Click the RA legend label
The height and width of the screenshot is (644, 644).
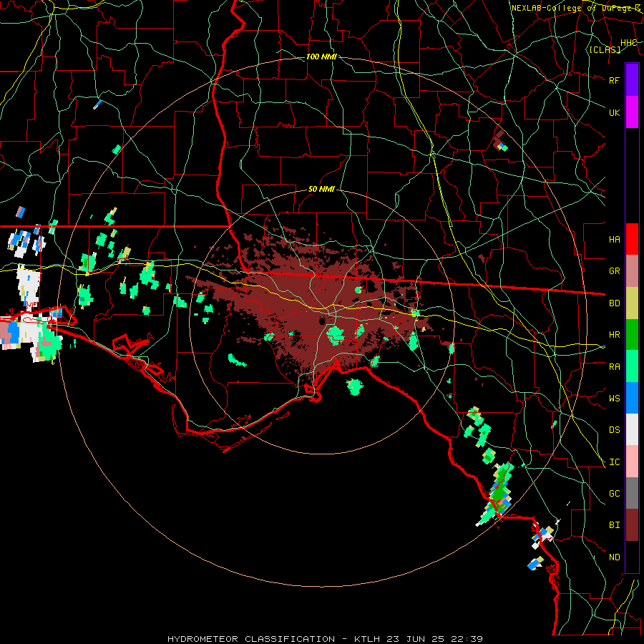614,367
